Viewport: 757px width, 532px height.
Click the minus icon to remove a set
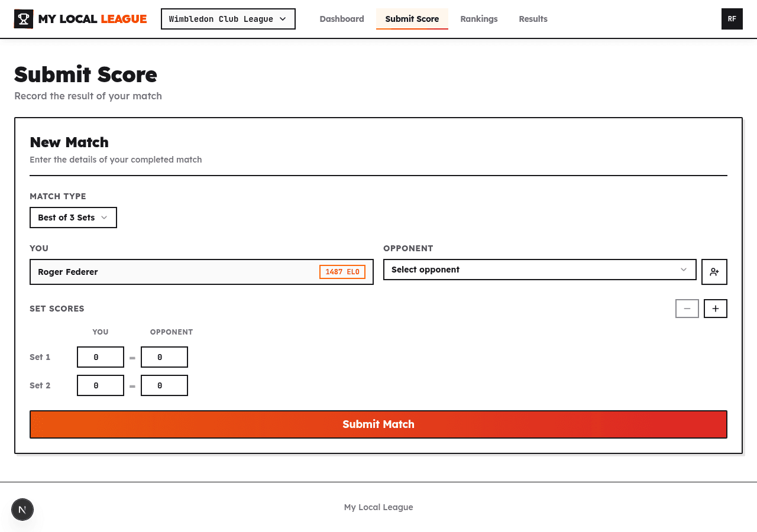[x=687, y=308]
